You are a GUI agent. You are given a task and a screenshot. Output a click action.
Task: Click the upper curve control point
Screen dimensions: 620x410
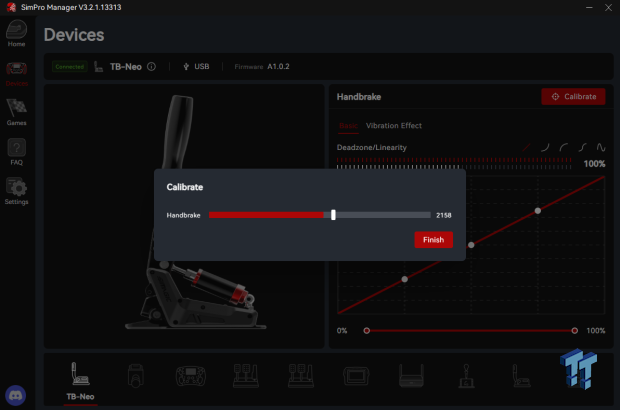[538, 211]
